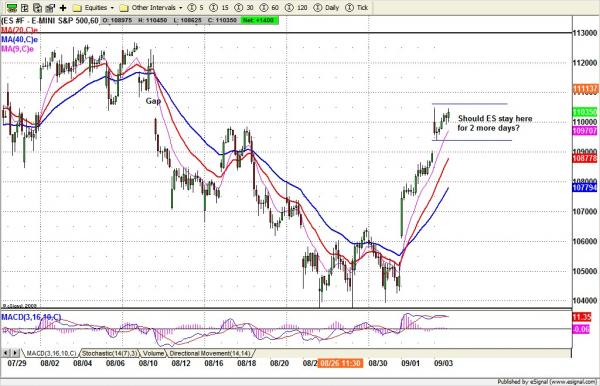Click the 104000 price axis label

(x=585, y=301)
